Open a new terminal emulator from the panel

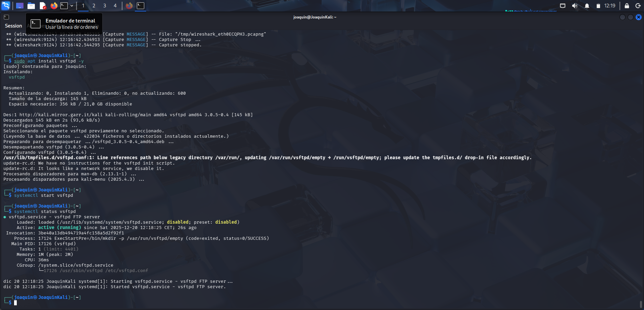click(65, 5)
